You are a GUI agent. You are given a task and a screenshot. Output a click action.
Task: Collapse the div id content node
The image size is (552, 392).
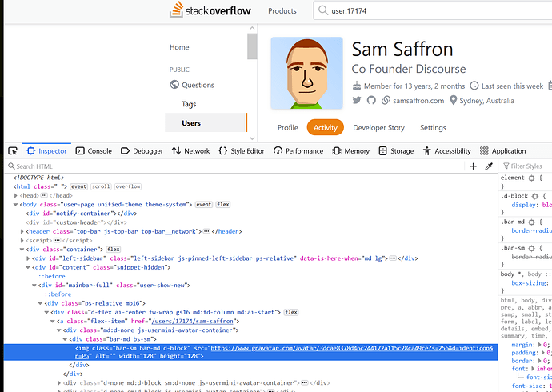28,267
